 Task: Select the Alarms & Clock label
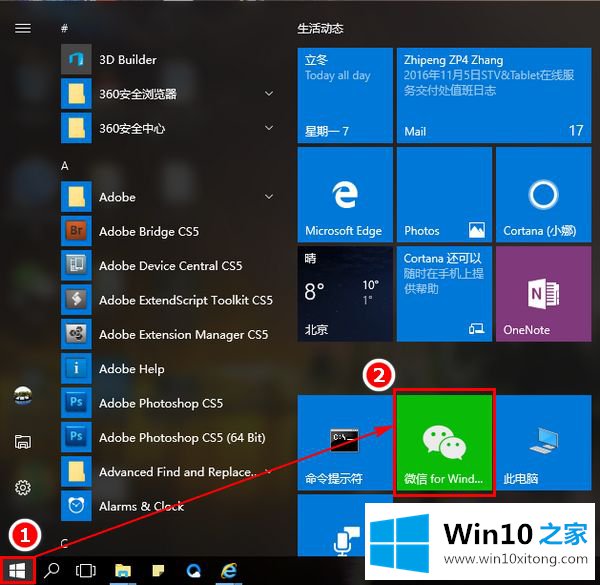141,507
